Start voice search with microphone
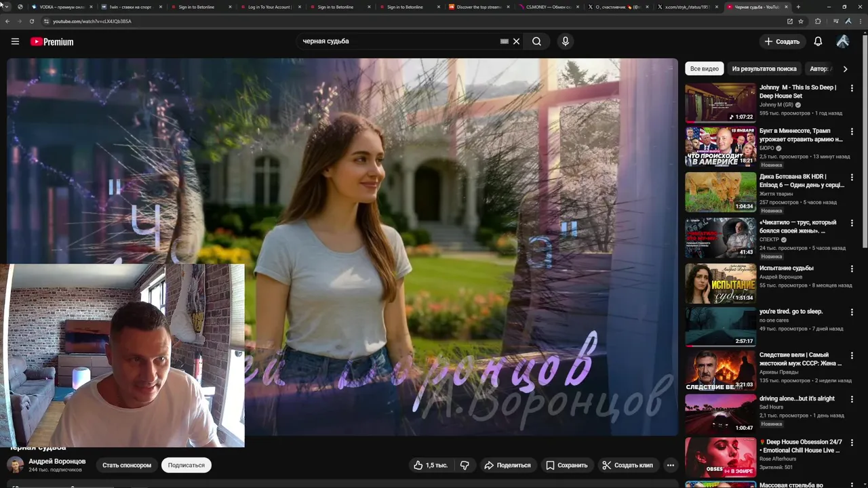 pyautogui.click(x=565, y=41)
